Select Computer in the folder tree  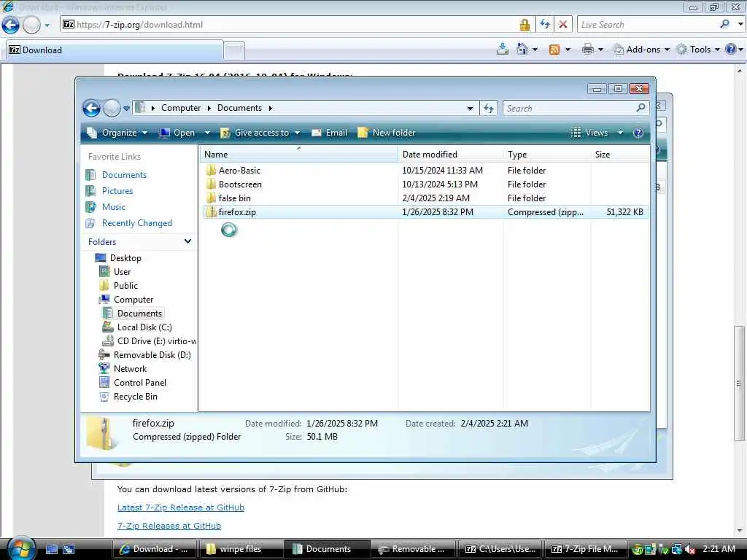[x=133, y=300]
